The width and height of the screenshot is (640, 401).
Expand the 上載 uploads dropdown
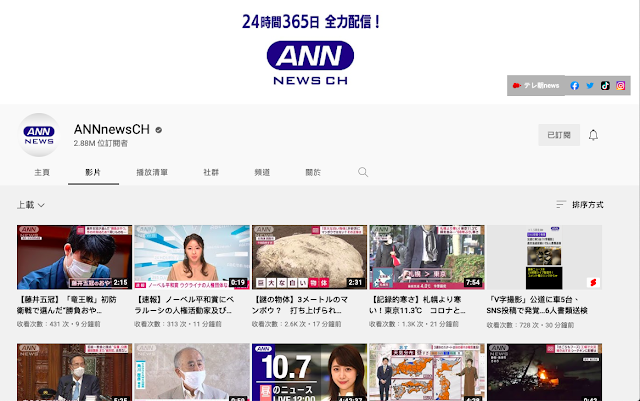click(31, 205)
